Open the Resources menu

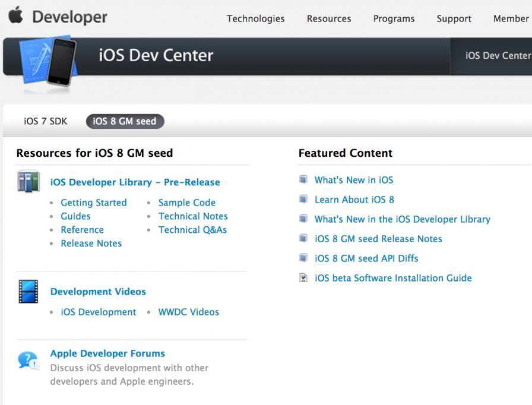(329, 18)
